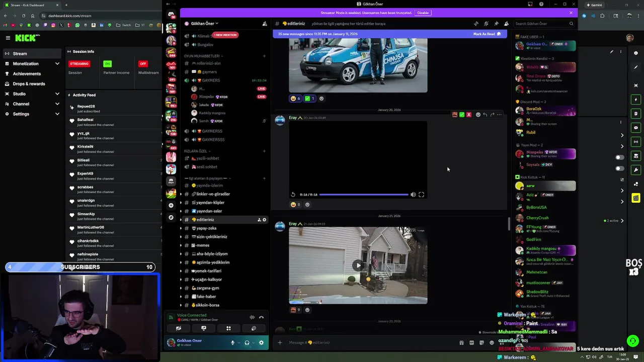This screenshot has height=362, width=644.
Task: Seek in the black video progress bar
Action: coord(364,195)
